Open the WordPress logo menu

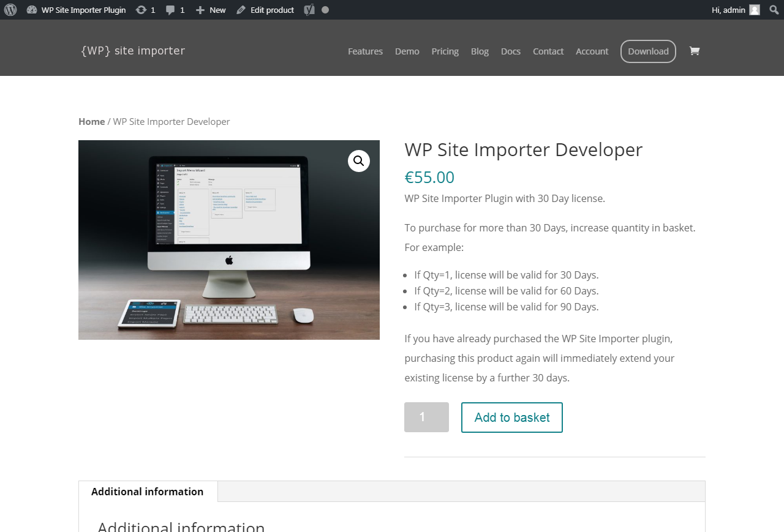pos(10,10)
